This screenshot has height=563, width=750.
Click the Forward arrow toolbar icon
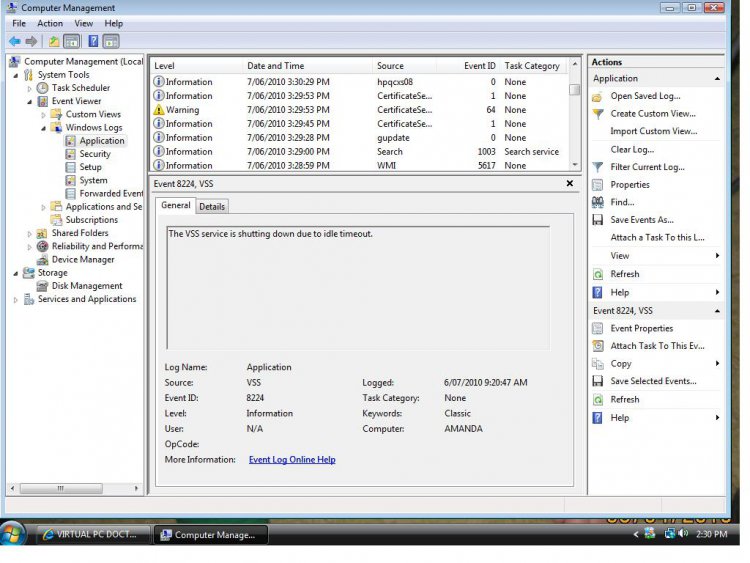pos(31,42)
